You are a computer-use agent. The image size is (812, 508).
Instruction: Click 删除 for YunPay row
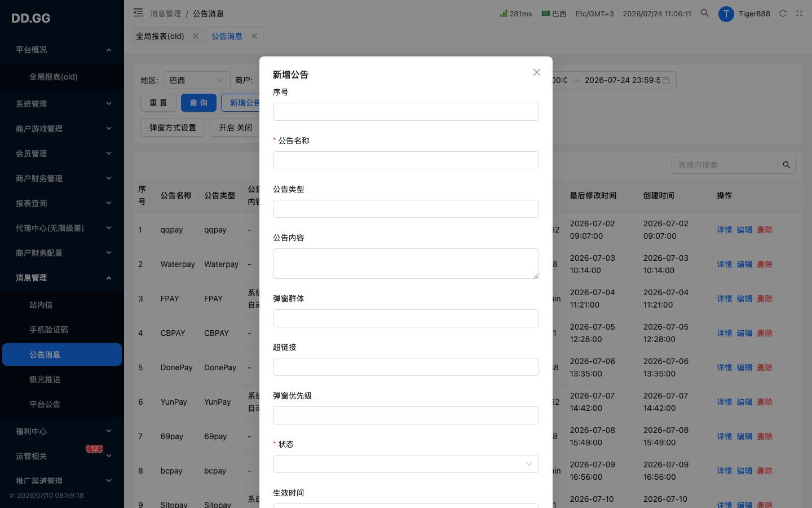(765, 402)
